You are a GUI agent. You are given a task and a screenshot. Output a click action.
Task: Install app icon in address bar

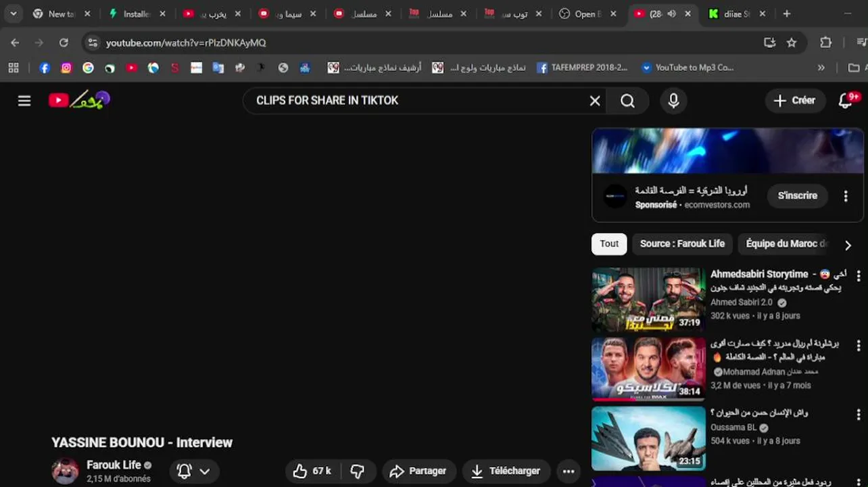[769, 43]
